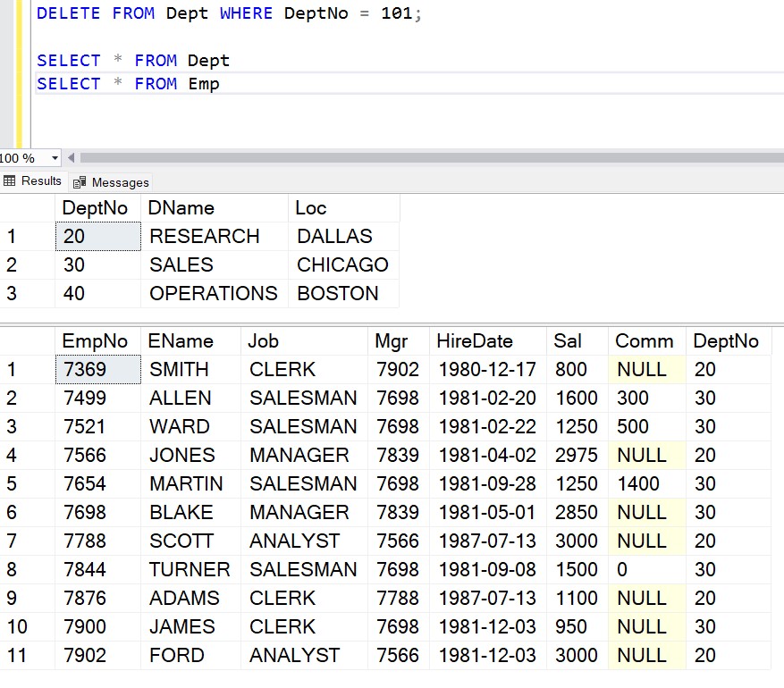Open the Messages tab
This screenshot has width=784, height=688.
(111, 182)
